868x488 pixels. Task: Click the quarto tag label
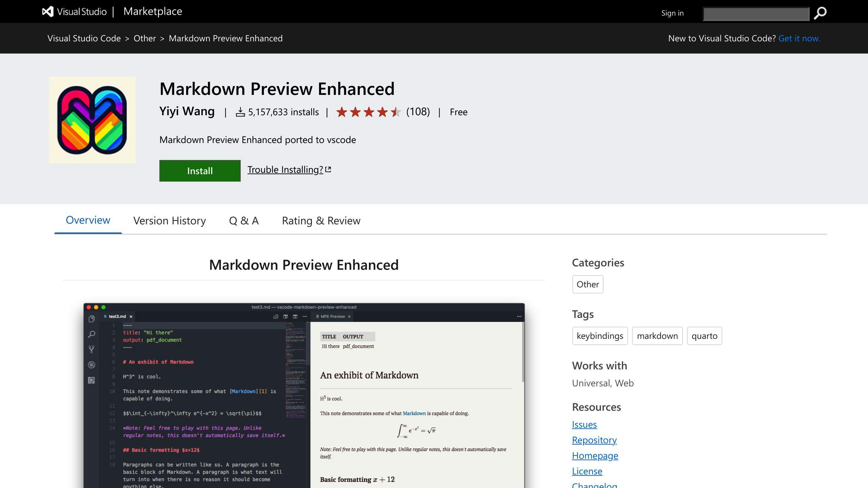click(704, 335)
